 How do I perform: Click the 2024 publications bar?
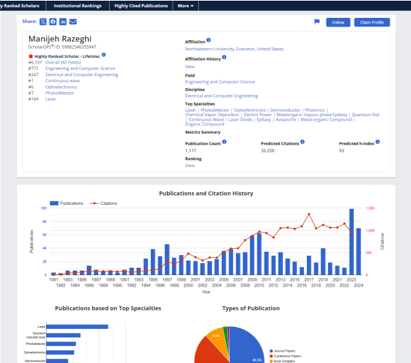(x=358, y=251)
